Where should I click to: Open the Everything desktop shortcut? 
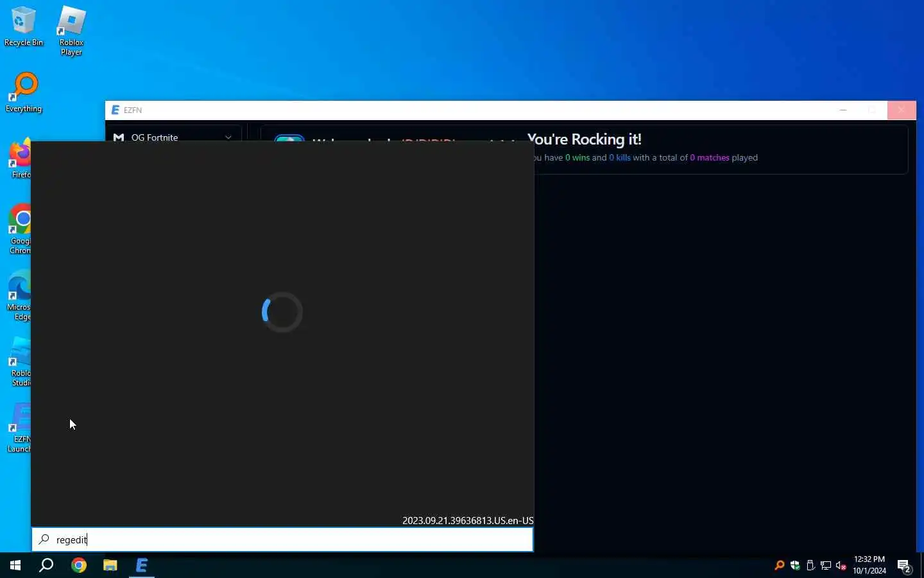coord(24,93)
